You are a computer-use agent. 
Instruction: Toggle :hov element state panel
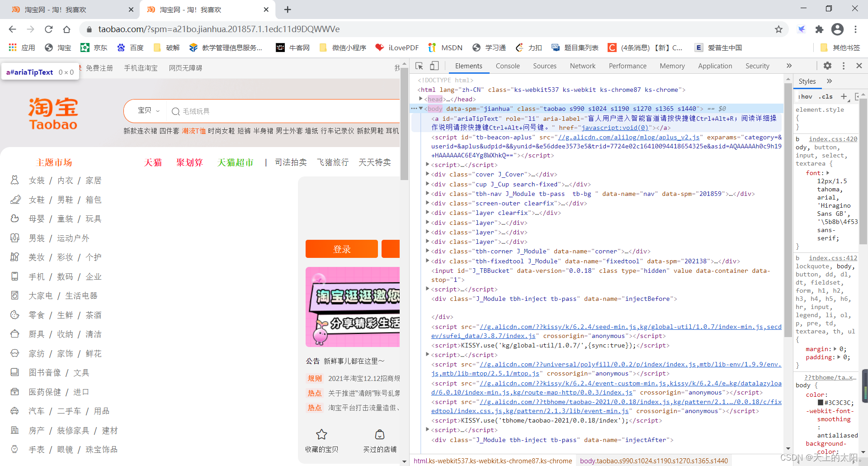click(x=805, y=96)
